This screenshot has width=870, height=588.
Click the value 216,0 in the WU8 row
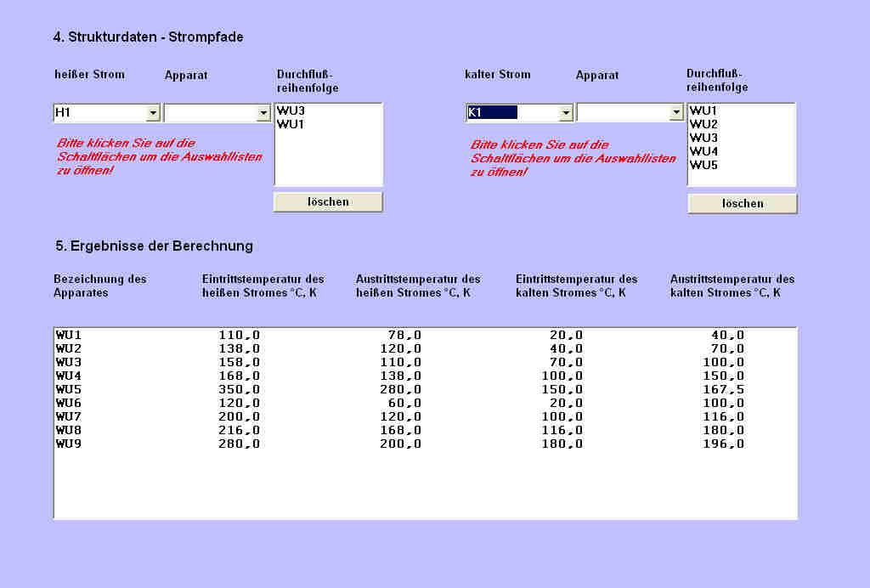[239, 430]
